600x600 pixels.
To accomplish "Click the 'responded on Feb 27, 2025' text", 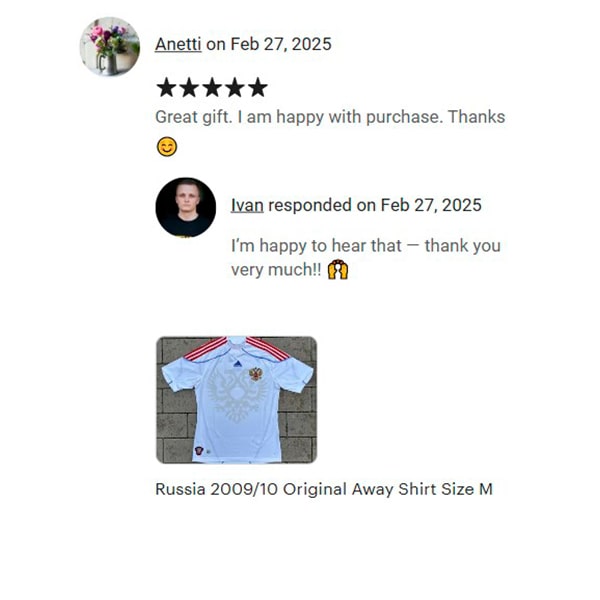I will tap(375, 205).
